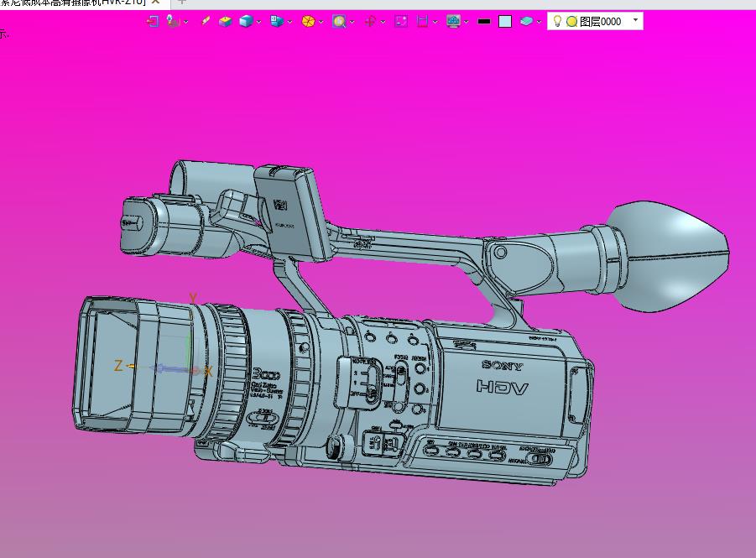Click the magnifier zoom icon
The height and width of the screenshot is (558, 756).
(x=339, y=21)
